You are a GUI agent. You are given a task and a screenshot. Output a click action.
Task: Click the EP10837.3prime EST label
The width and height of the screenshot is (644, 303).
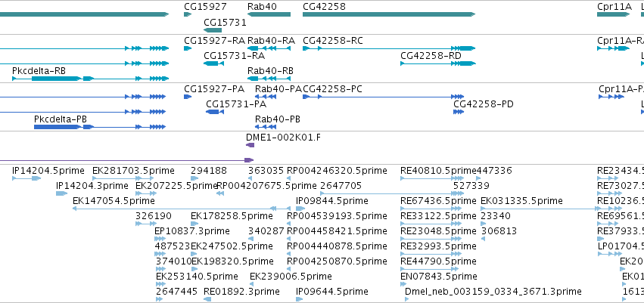(192, 231)
